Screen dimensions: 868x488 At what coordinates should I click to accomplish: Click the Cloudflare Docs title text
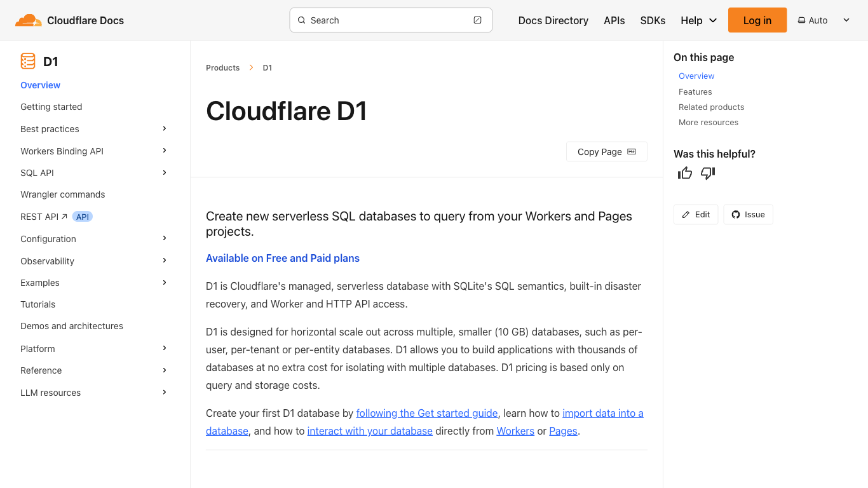(85, 20)
